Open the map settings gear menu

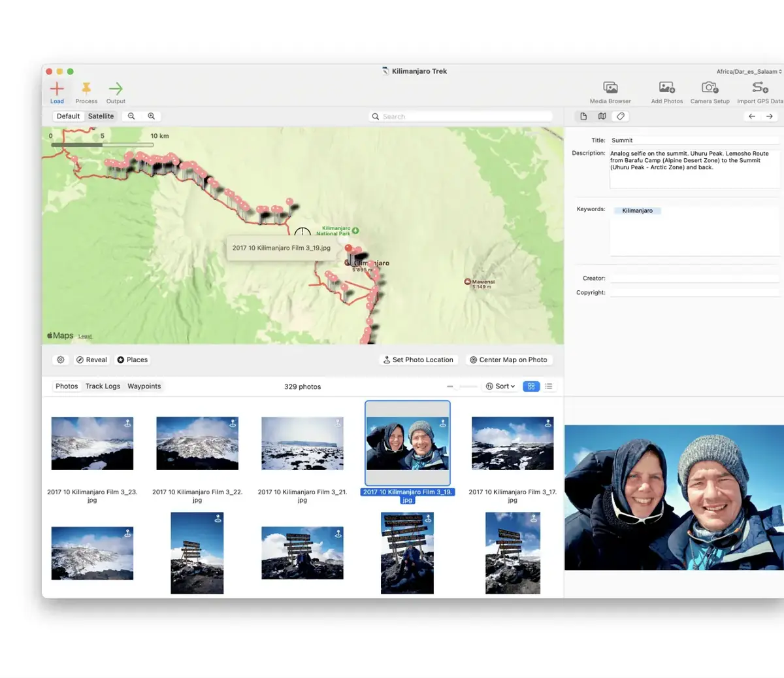61,360
